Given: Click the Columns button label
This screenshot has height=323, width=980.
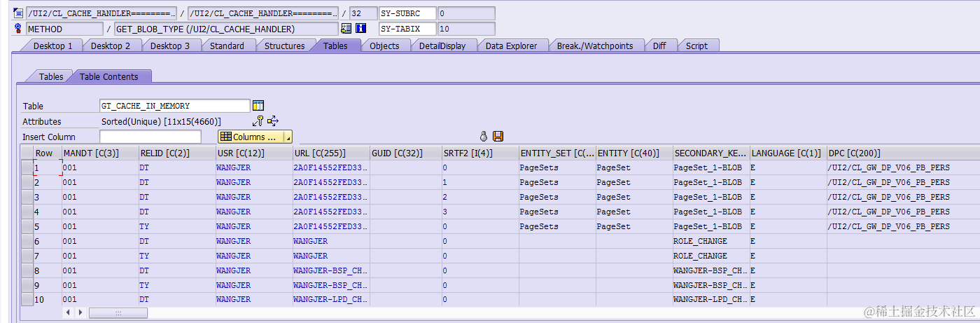Looking at the screenshot, I should pos(255,137).
